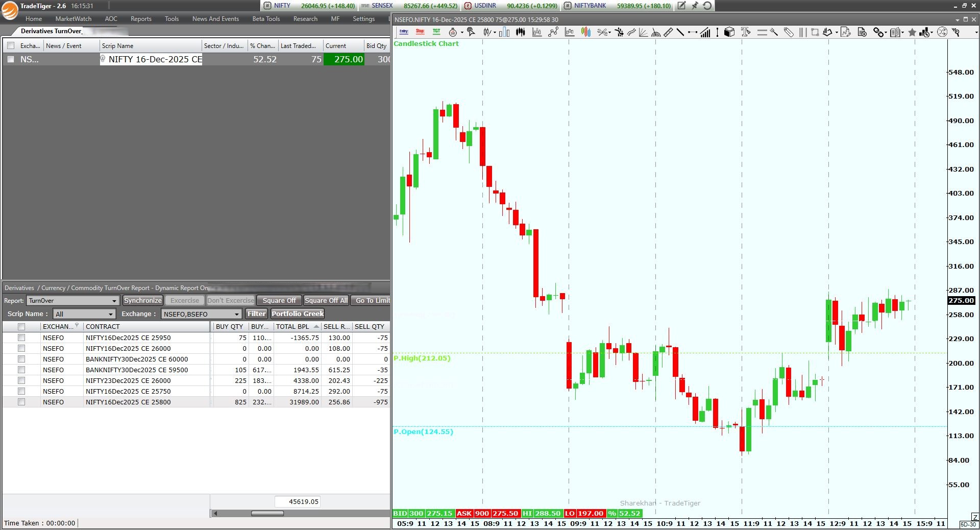Screen dimensions: 980x530
Task: Pick the text annotation tool
Action: pyautogui.click(x=745, y=32)
